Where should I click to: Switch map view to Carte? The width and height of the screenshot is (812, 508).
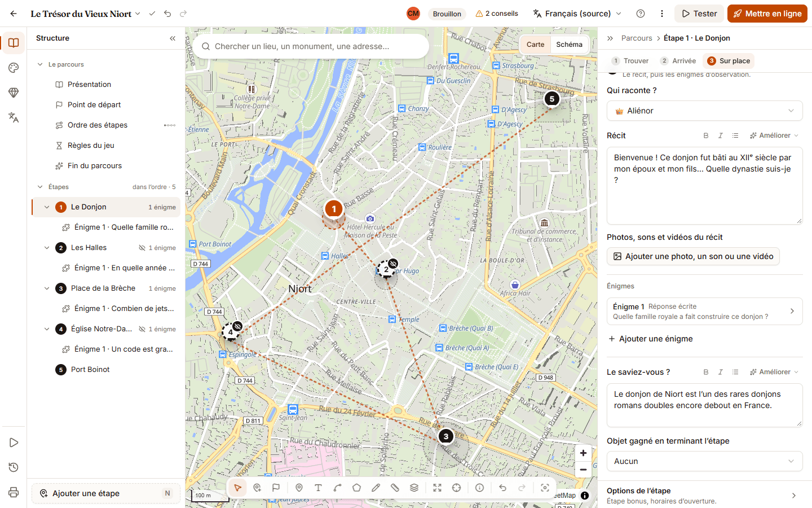click(x=536, y=45)
